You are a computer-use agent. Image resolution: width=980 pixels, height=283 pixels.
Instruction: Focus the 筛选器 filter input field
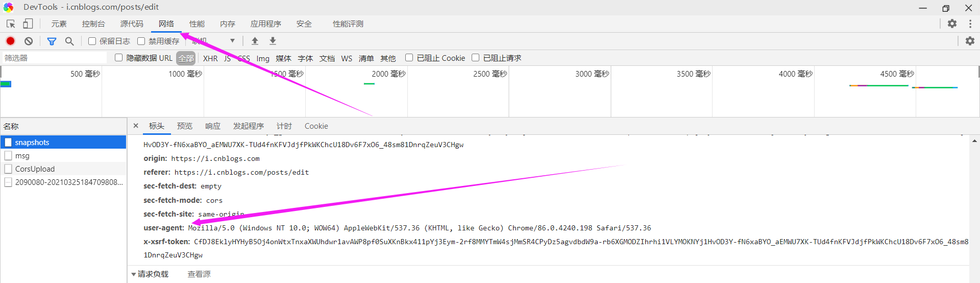point(54,58)
